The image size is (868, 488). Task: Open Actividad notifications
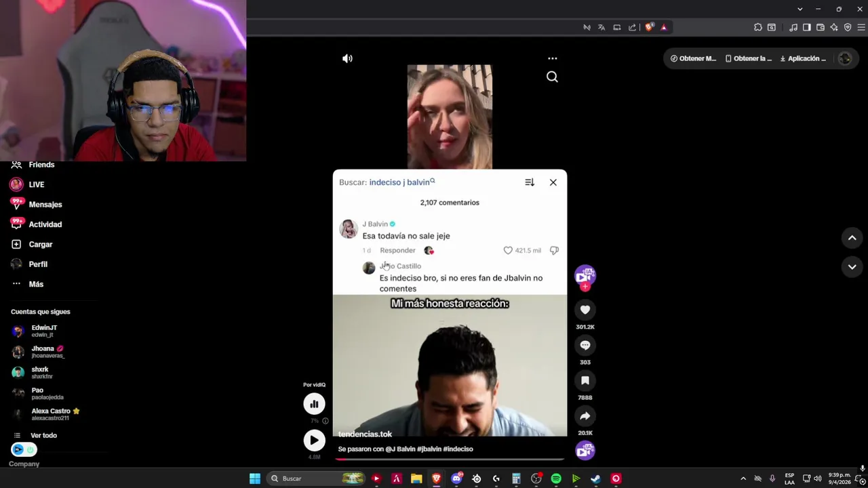click(45, 224)
